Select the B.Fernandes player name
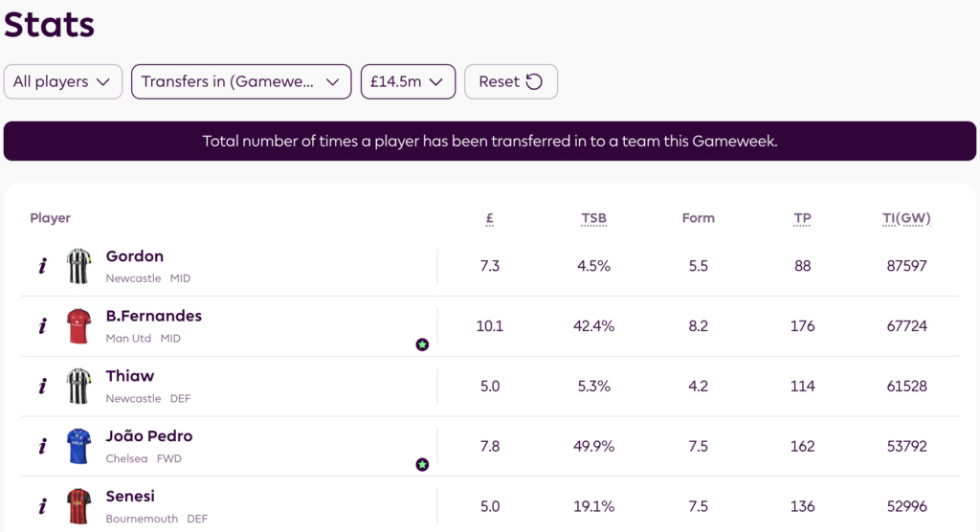The image size is (980, 532). tap(154, 316)
